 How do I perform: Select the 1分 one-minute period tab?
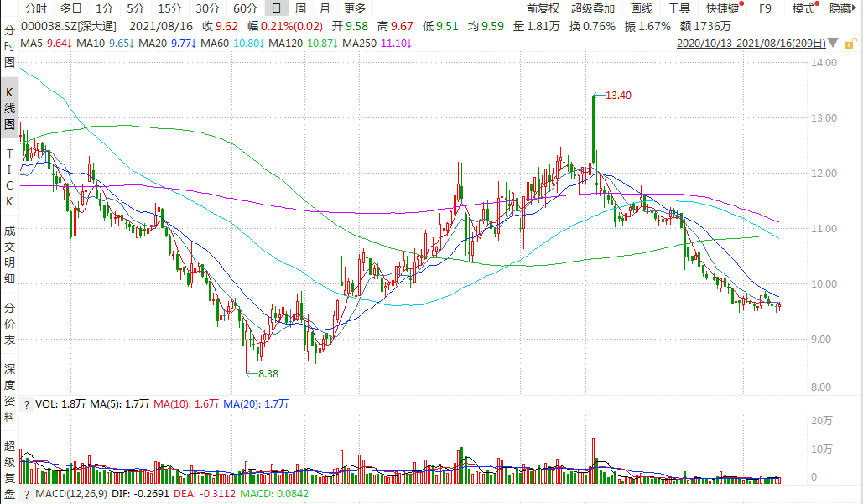pyautogui.click(x=104, y=8)
